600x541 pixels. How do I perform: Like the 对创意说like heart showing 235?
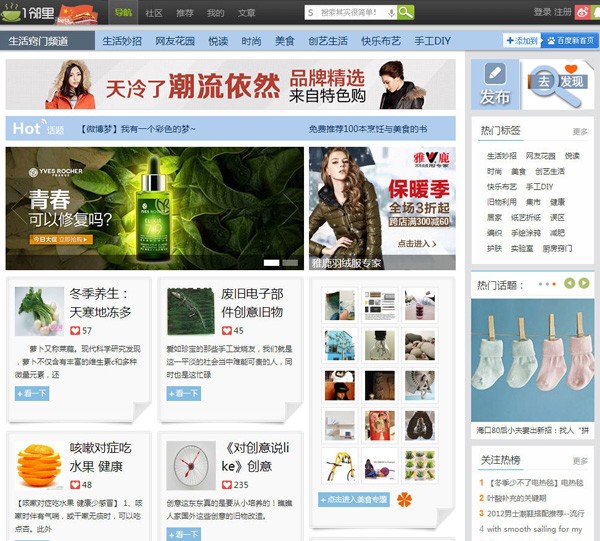coord(227,484)
